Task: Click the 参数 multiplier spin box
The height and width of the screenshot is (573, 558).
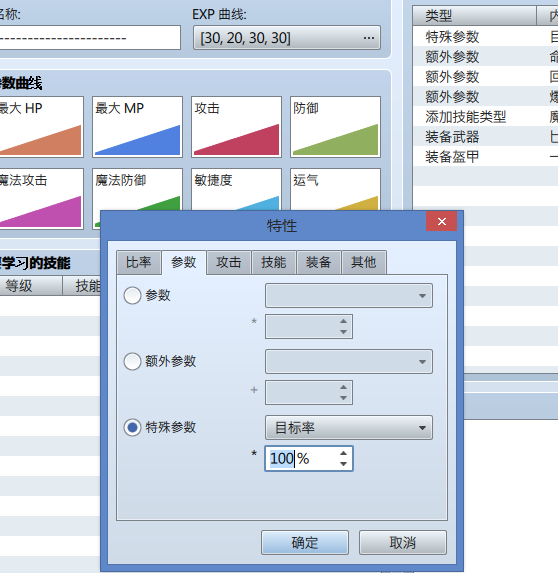Action: tap(309, 326)
